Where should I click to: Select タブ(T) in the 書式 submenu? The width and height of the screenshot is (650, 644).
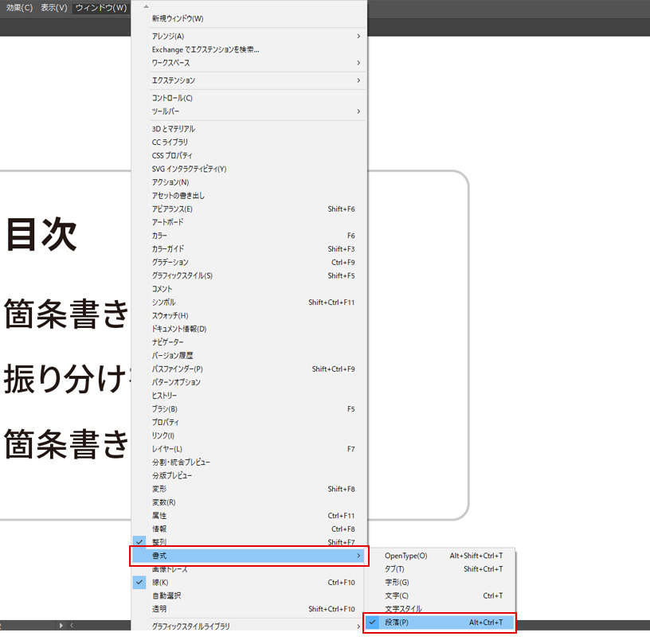[440, 569]
